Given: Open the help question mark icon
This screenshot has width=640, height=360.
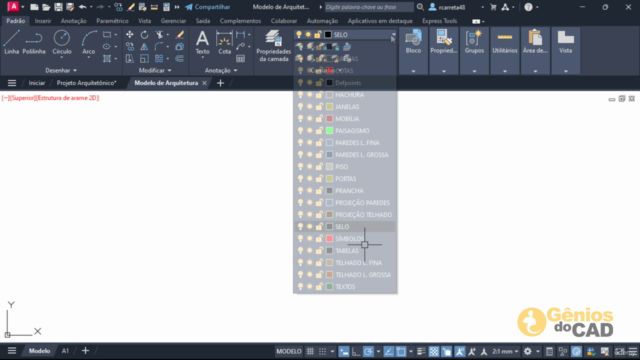Looking at the screenshot, I should (x=528, y=7).
